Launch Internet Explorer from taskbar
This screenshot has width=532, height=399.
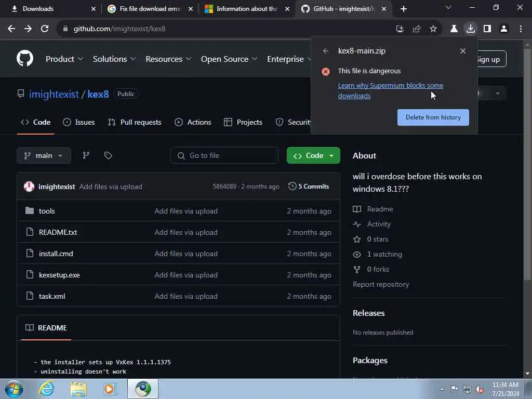pyautogui.click(x=46, y=389)
